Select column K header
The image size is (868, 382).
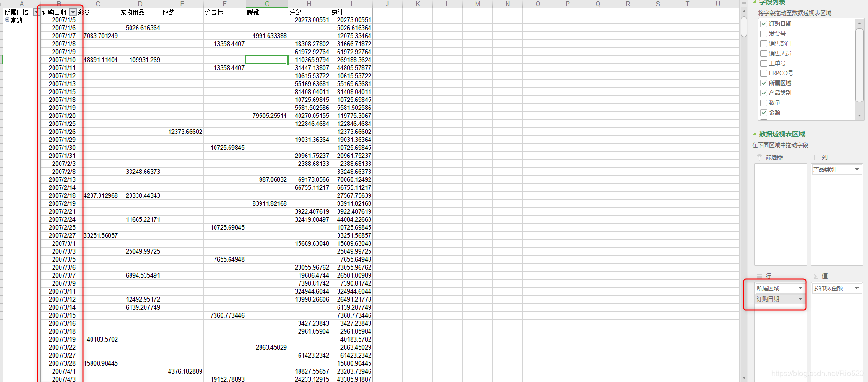click(418, 4)
